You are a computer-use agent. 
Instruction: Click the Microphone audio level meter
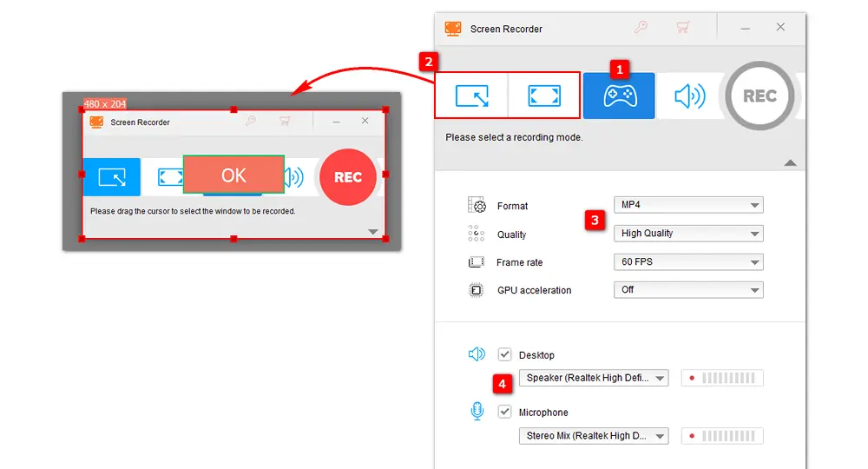[722, 436]
